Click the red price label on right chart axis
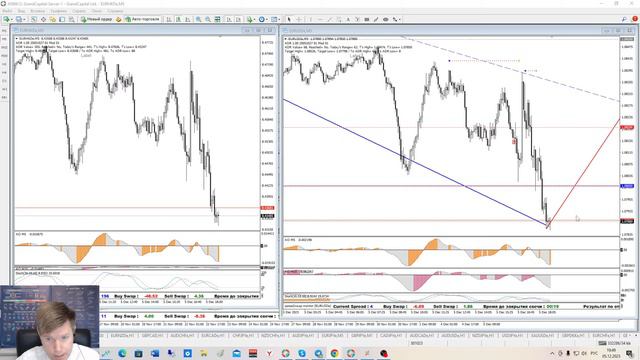640x360 pixels. [627, 128]
